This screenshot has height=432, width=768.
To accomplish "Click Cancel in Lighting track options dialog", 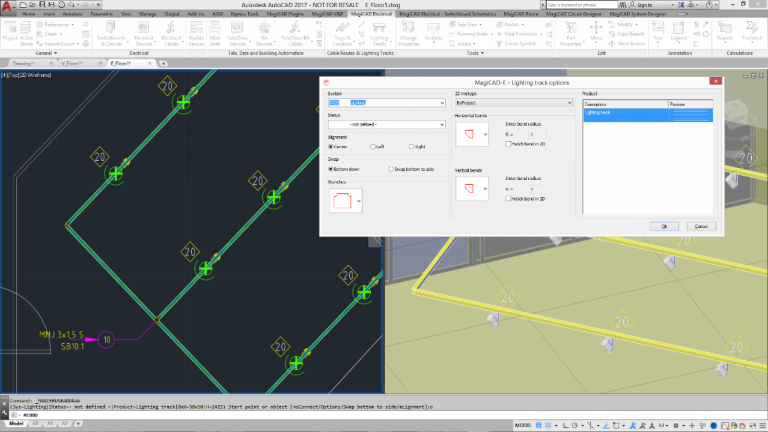I will [701, 226].
